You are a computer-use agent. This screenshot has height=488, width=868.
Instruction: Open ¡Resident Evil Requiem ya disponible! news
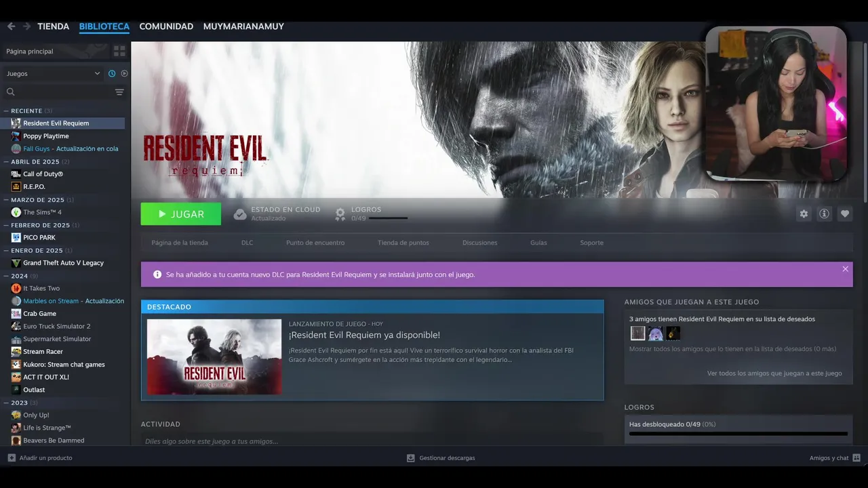click(364, 335)
